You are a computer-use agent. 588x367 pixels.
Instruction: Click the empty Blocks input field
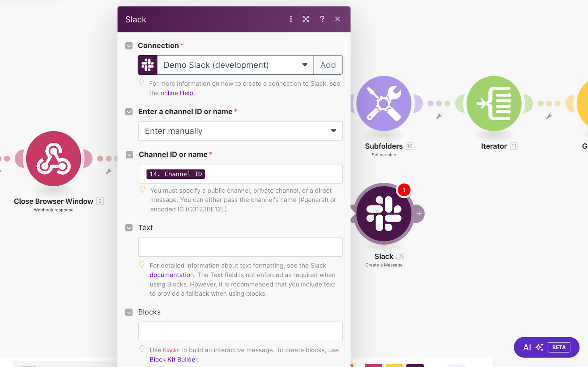coord(240,331)
